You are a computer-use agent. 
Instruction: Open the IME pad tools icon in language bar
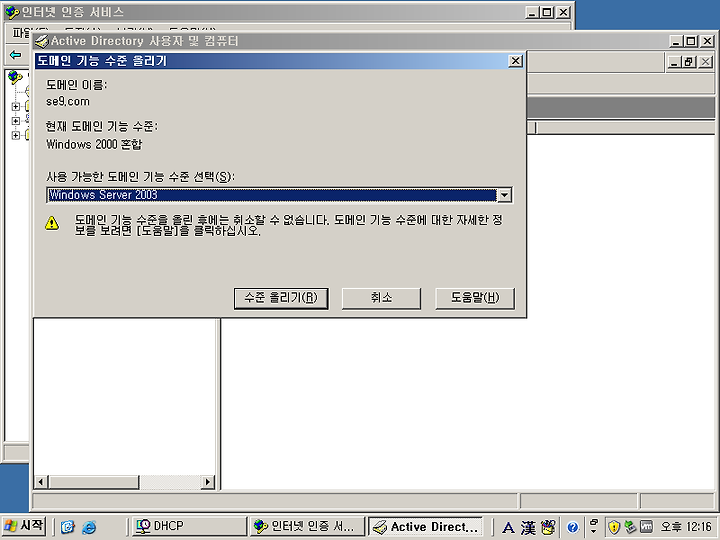click(548, 528)
